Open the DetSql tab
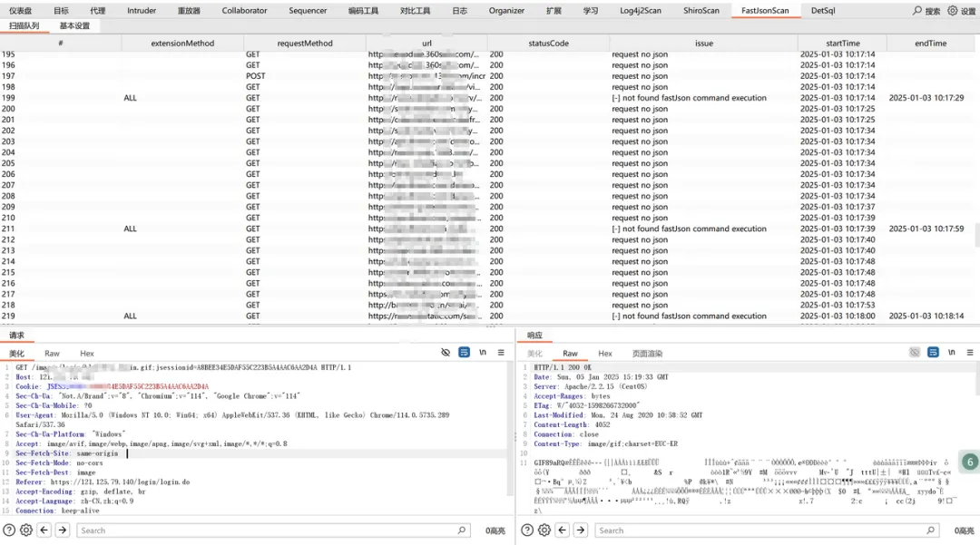 [822, 11]
